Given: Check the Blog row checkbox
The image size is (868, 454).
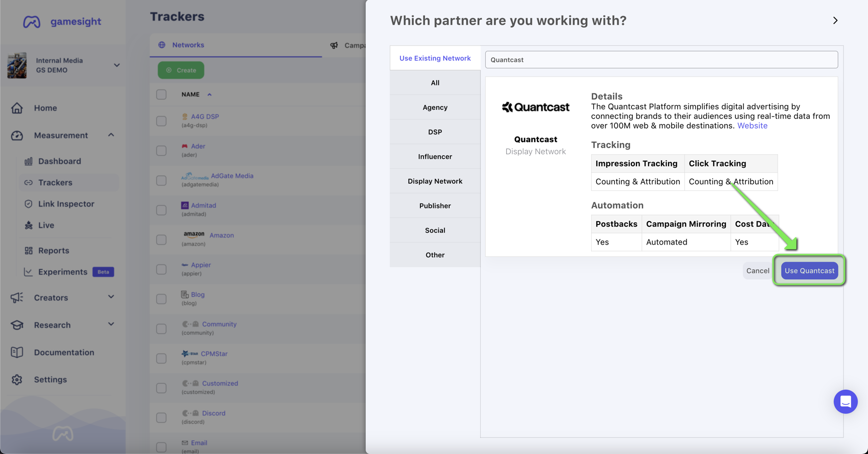Looking at the screenshot, I should tap(161, 299).
